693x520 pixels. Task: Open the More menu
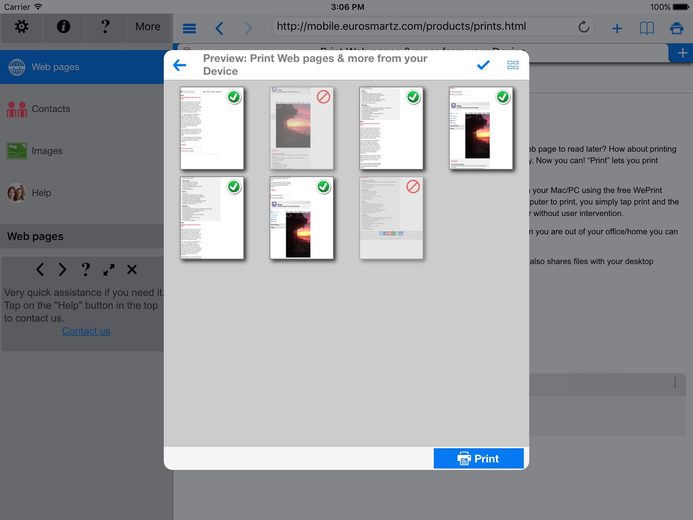[148, 27]
